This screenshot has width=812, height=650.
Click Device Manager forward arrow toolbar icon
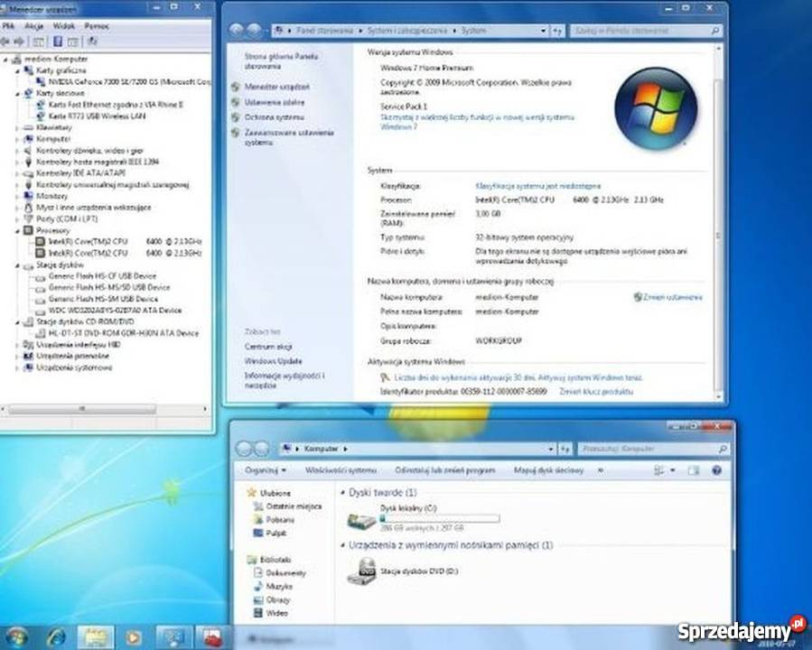point(19,42)
